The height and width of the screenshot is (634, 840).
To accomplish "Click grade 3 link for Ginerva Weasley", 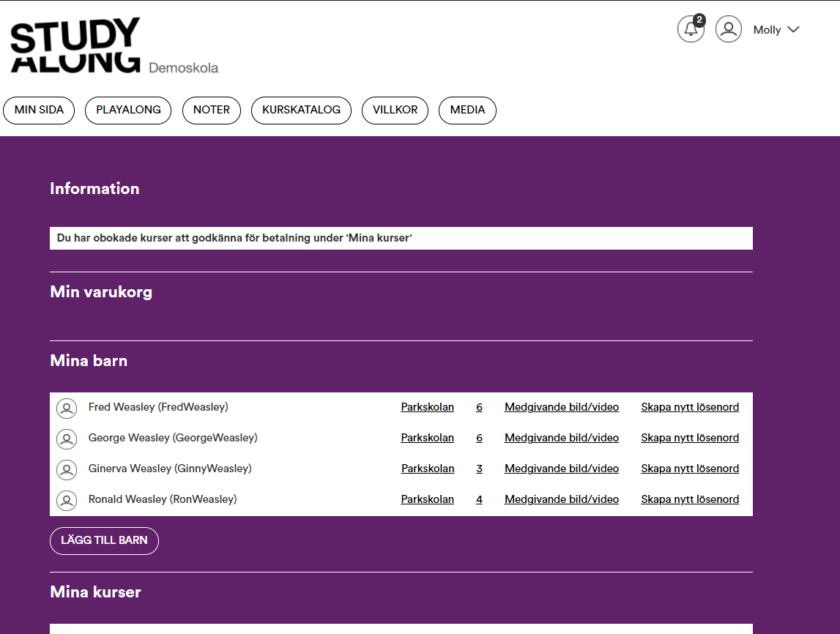I will pos(479,469).
